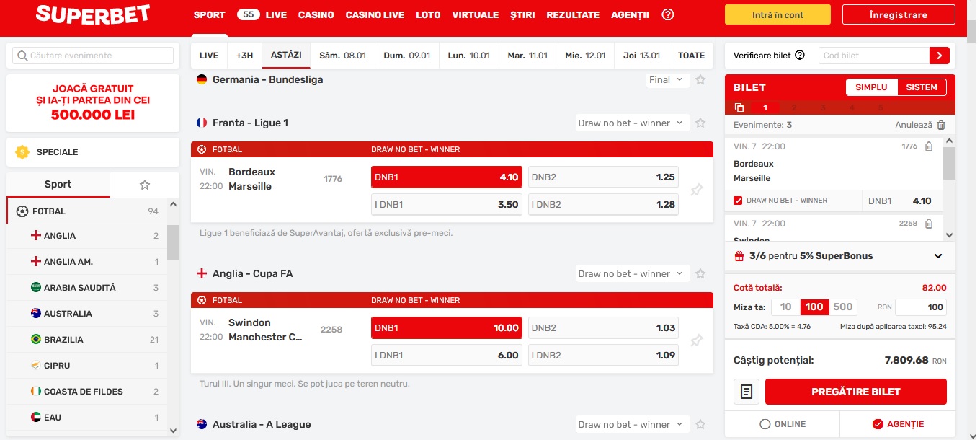
Task: Open the Joacă Gratuit 500.000 LEI banner
Action: pos(93,103)
